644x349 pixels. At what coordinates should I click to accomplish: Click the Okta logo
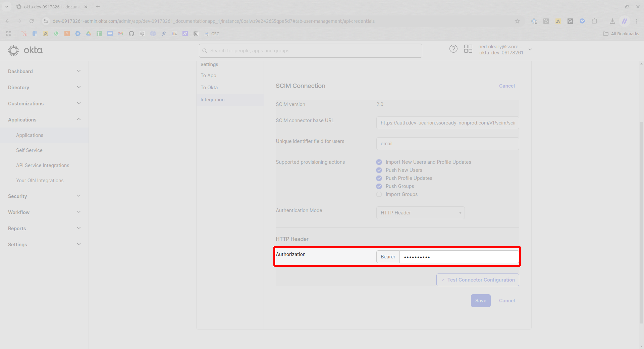tap(25, 50)
